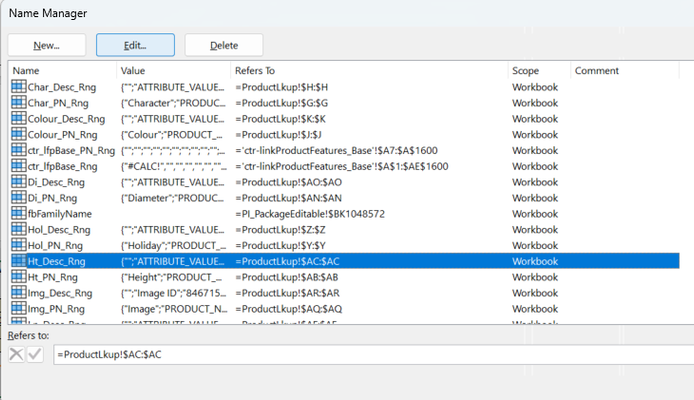Click value {"#CALC!","",""... for ctr_lfpBase_Rng

point(174,167)
